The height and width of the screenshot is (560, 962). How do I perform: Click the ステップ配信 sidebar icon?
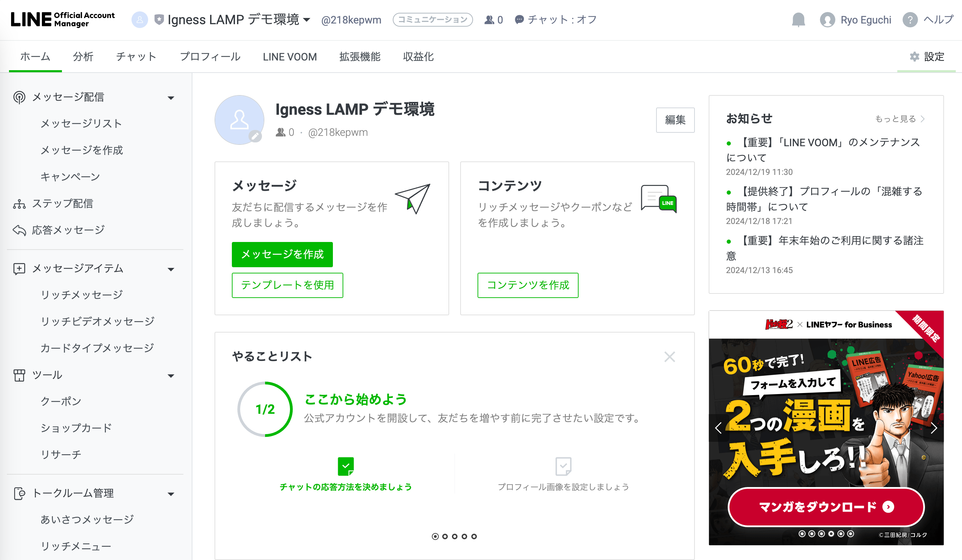19,204
